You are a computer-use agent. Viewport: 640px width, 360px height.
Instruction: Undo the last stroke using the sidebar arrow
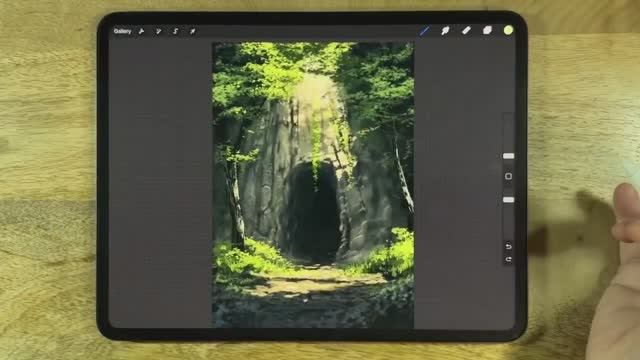click(508, 247)
